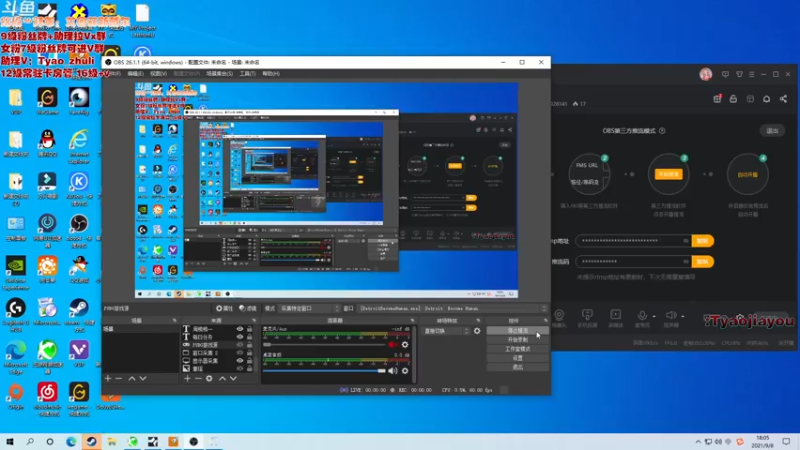This screenshot has width=800, height=450.
Task: Click the 设置 settings button in OBS Controls
Action: point(518,358)
